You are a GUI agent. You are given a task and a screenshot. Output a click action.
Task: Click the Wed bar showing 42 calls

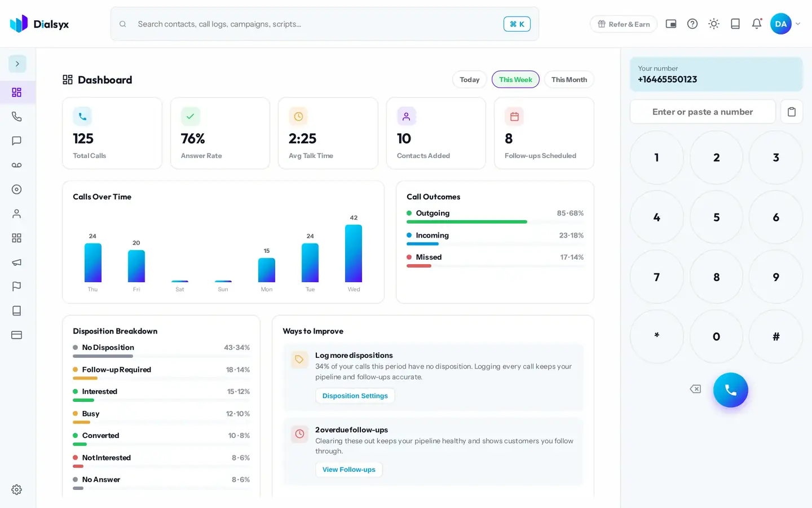click(x=354, y=253)
